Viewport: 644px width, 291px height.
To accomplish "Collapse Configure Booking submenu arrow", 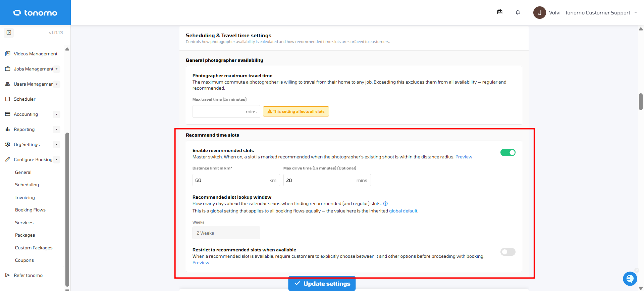I will (56, 159).
